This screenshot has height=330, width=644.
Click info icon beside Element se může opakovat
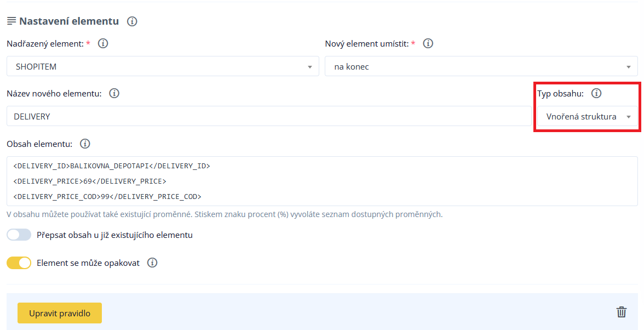click(152, 263)
